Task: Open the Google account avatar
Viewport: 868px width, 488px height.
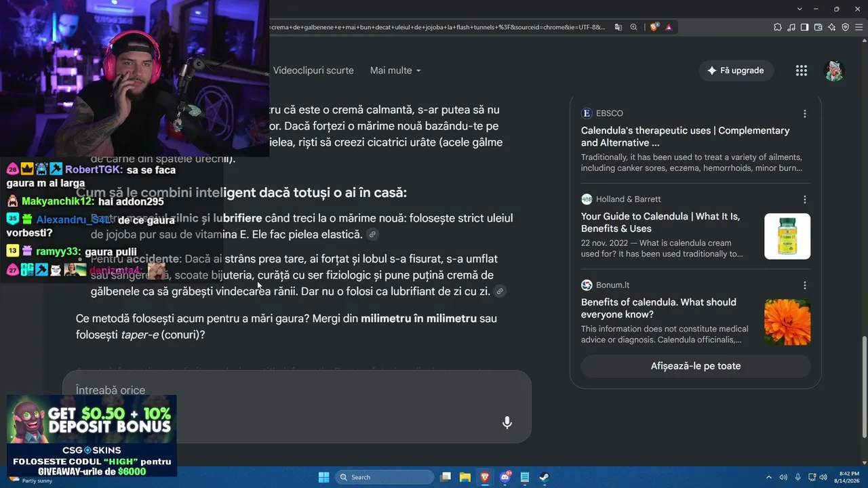Action: 833,70
